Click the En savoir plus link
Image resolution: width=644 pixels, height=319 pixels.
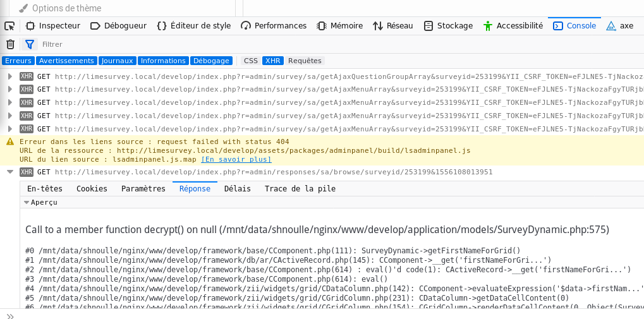(x=236, y=159)
